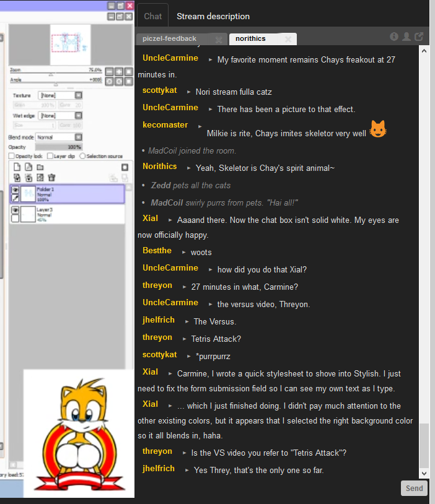Click the 'Tetris Attack?' message text
This screenshot has height=504, width=435.
click(x=216, y=339)
